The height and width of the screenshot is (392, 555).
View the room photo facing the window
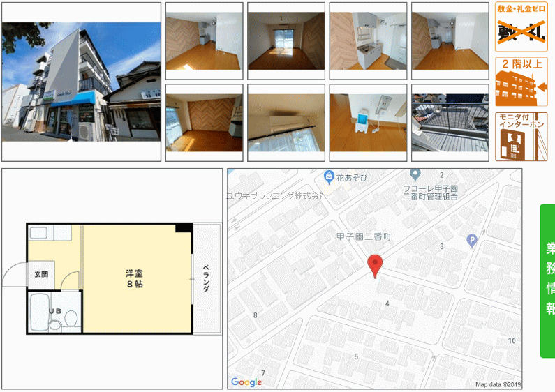286,41
